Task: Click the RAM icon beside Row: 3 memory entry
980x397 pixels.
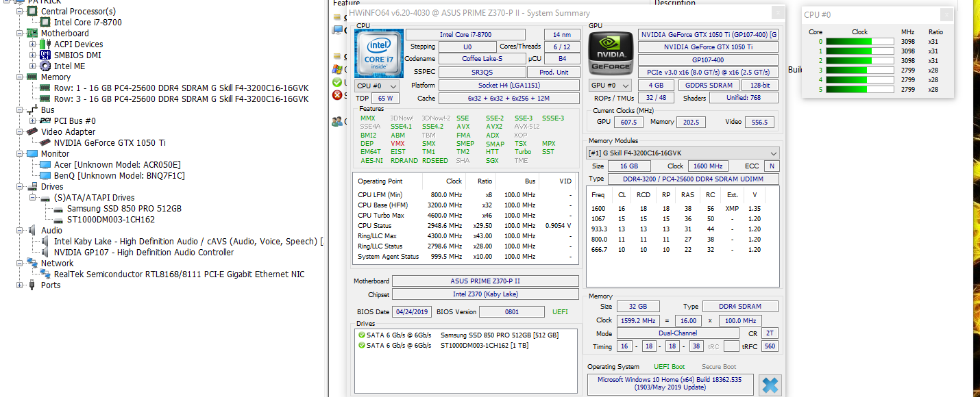Action: [45, 99]
